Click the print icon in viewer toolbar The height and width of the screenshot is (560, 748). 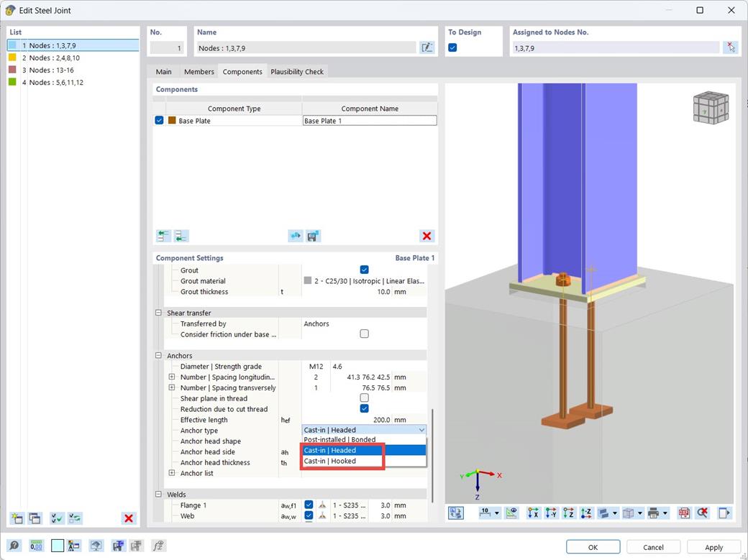[x=654, y=513]
